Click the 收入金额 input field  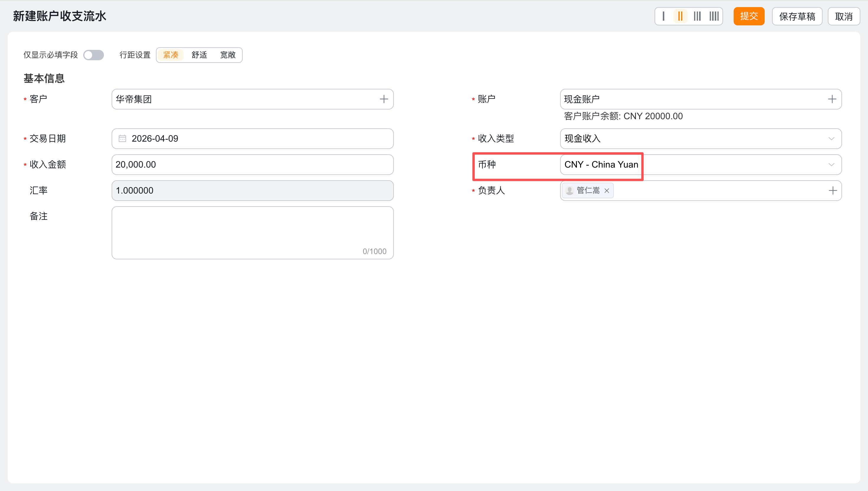pyautogui.click(x=252, y=165)
